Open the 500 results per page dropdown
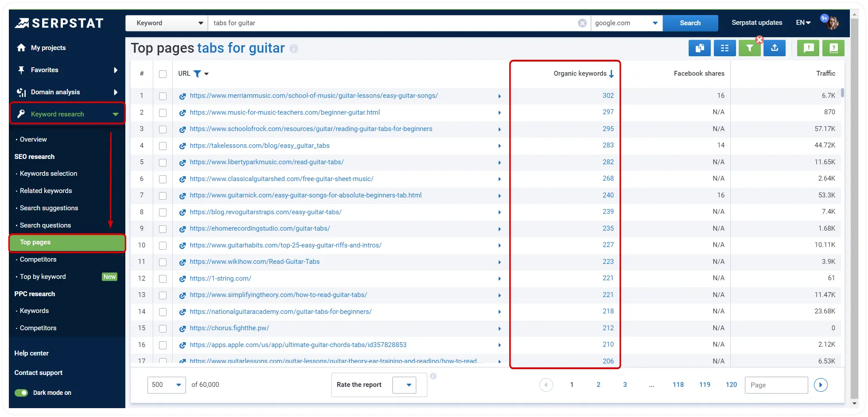The width and height of the screenshot is (868, 417). (167, 385)
